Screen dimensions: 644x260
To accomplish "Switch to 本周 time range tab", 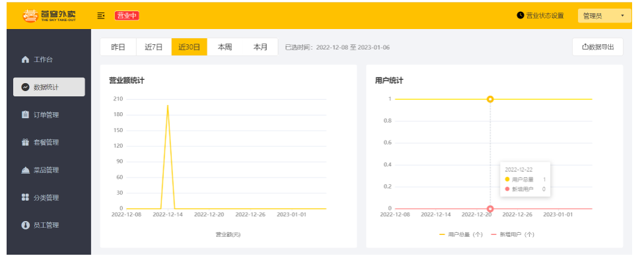I will [x=225, y=47].
